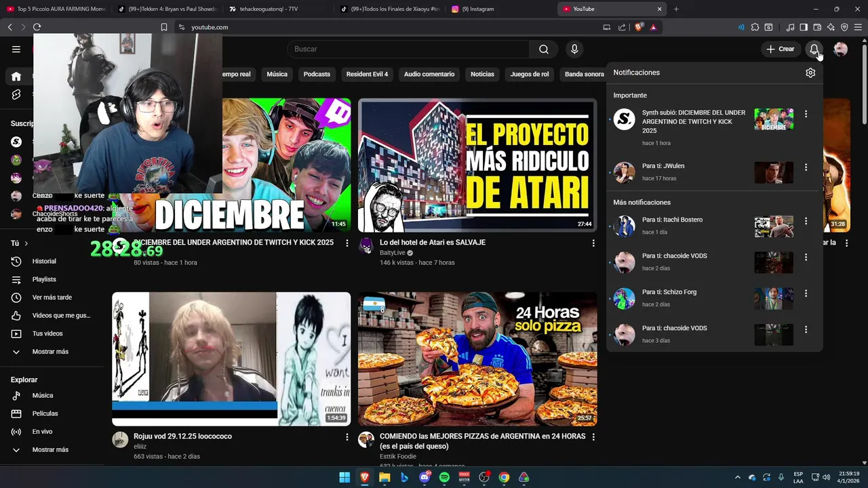Screen dimensions: 868x488
Task: Select the Música filter chip
Action: (277, 74)
